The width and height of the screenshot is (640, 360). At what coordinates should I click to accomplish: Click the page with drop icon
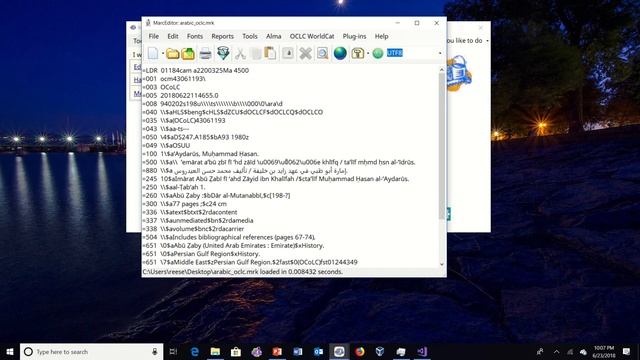click(x=288, y=53)
